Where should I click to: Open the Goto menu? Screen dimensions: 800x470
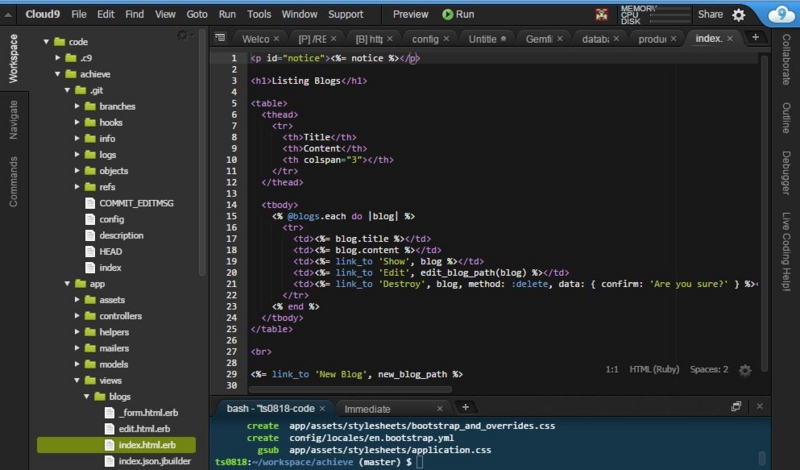pyautogui.click(x=197, y=14)
